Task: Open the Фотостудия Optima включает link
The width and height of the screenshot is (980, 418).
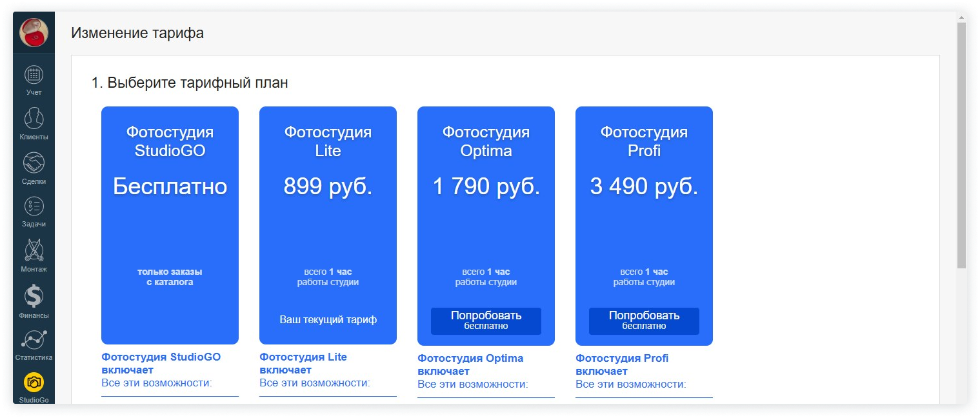Action: click(x=470, y=364)
